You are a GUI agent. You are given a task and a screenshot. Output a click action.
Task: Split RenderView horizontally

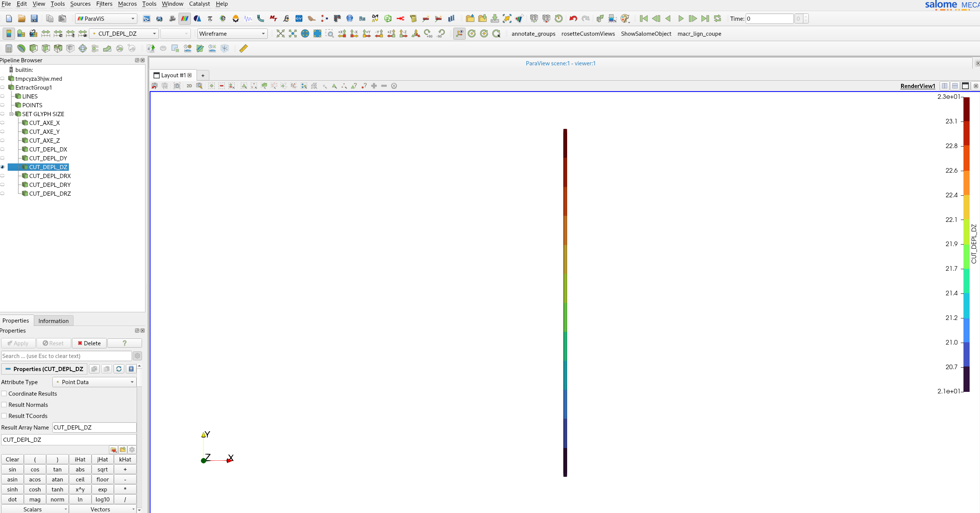[x=945, y=86]
